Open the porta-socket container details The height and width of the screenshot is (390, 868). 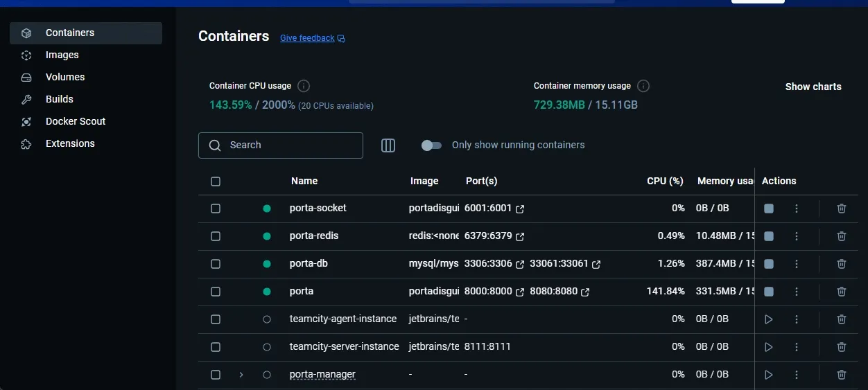click(x=318, y=208)
